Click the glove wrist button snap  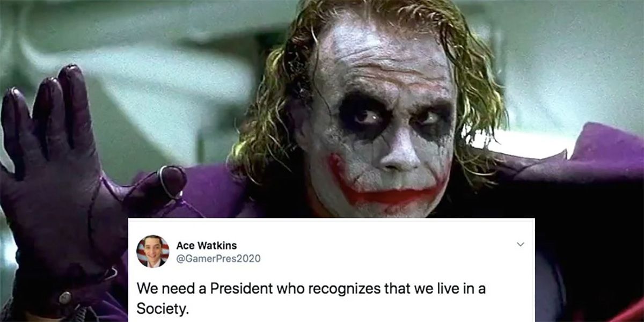click(65, 297)
